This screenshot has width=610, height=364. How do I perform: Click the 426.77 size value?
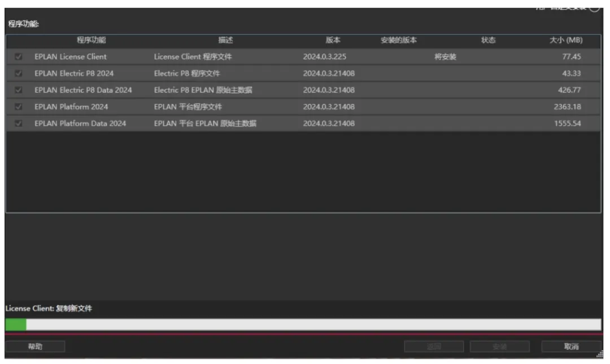click(x=569, y=90)
